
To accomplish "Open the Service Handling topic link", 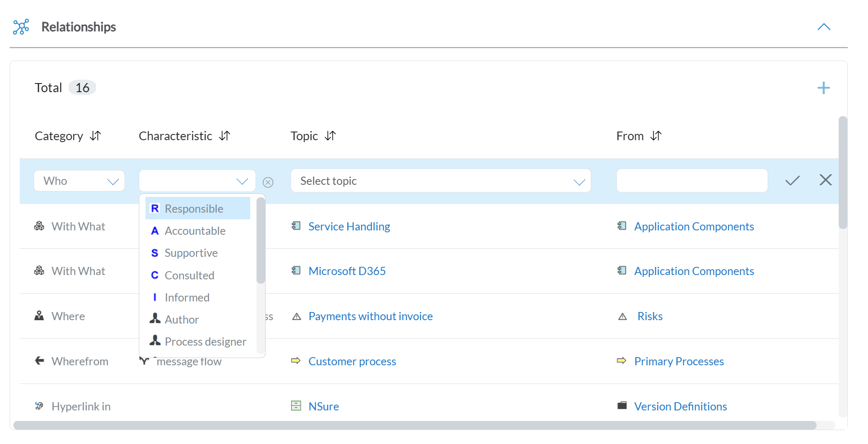I will 349,227.
